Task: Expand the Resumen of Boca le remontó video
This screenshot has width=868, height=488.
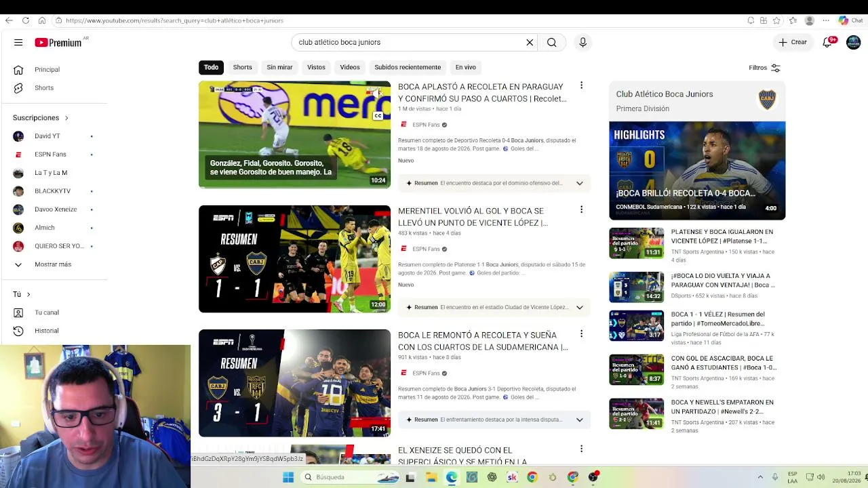Action: pyautogui.click(x=580, y=420)
